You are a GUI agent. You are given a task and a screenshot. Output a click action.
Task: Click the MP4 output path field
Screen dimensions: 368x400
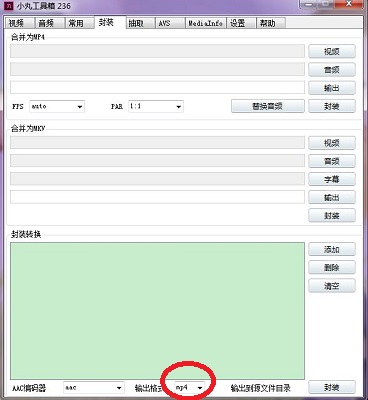tap(157, 87)
